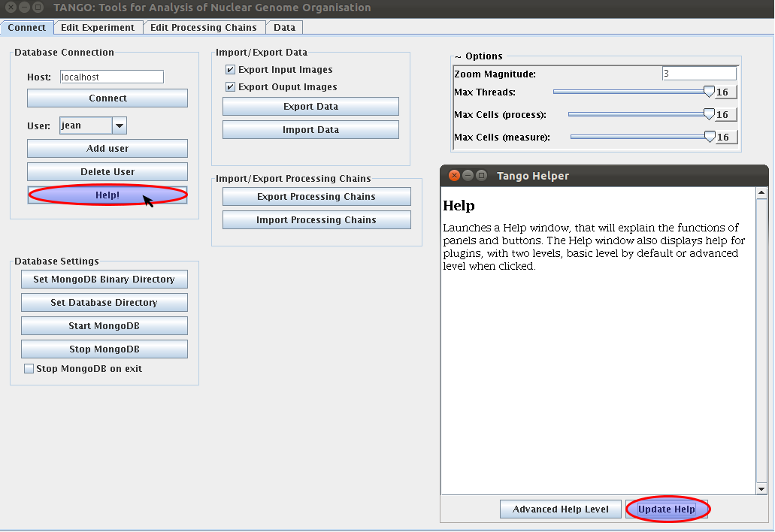The height and width of the screenshot is (532, 775).
Task: Open the User dropdown arrow
Action: [x=119, y=125]
